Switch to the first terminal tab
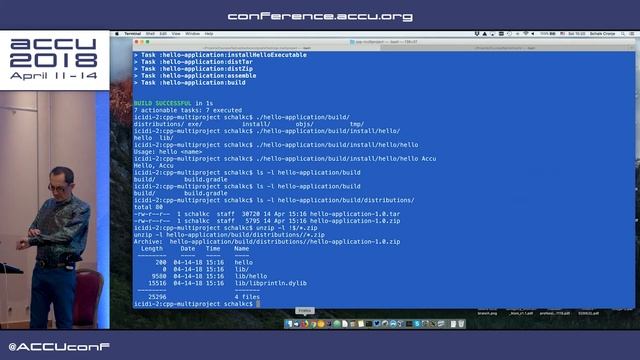 pos(257,48)
